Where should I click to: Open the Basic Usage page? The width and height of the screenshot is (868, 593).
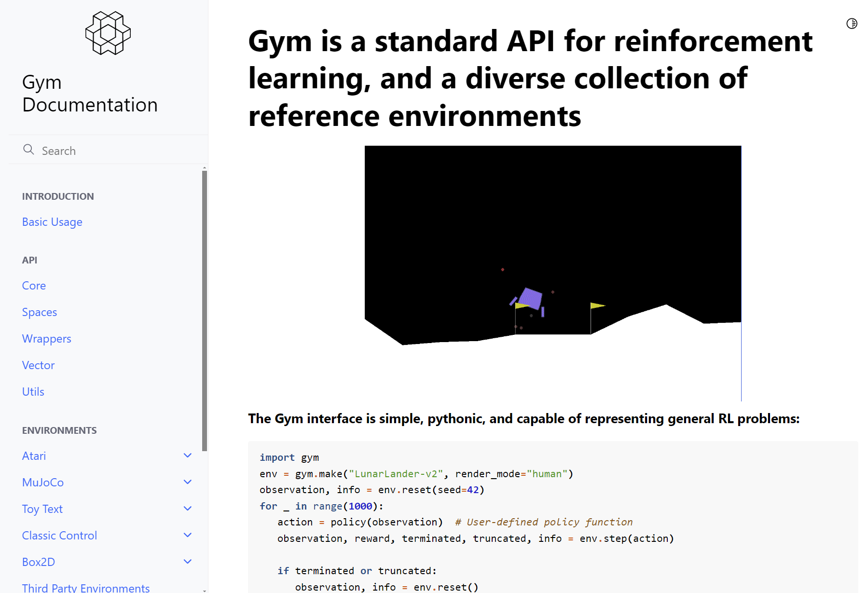(52, 222)
